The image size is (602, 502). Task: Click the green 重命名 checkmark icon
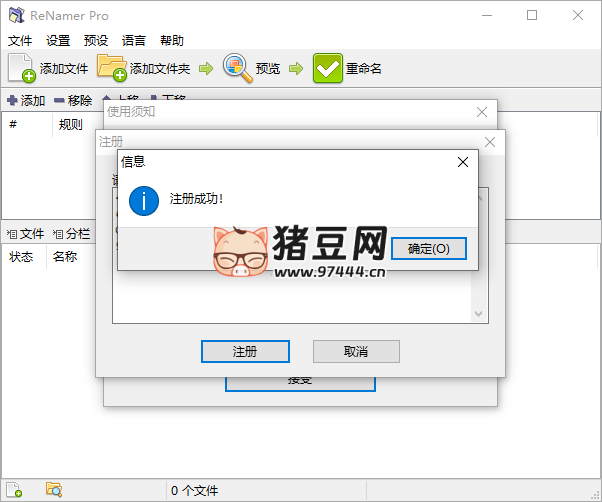[327, 68]
